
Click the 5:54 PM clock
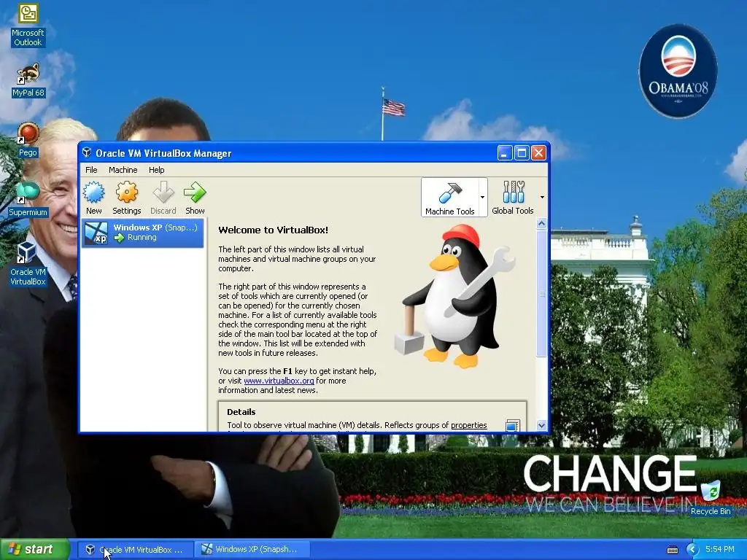point(719,549)
